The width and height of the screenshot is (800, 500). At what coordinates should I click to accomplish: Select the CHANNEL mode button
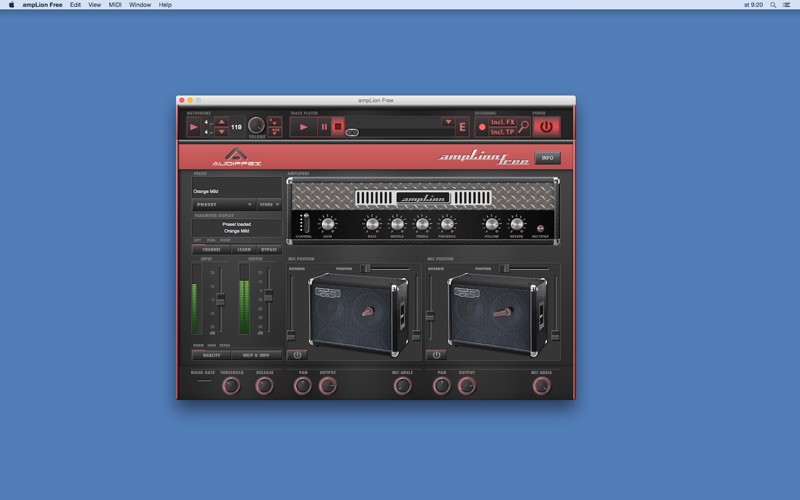pyautogui.click(x=211, y=249)
